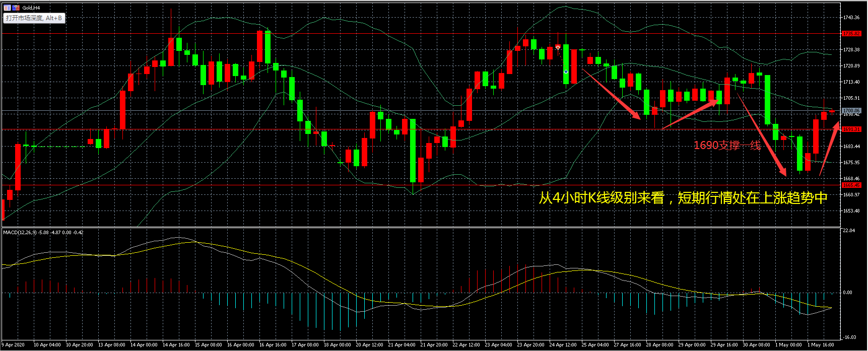Click the 1743.36 price scale value
The width and height of the screenshot is (868, 351).
pyautogui.click(x=851, y=17)
